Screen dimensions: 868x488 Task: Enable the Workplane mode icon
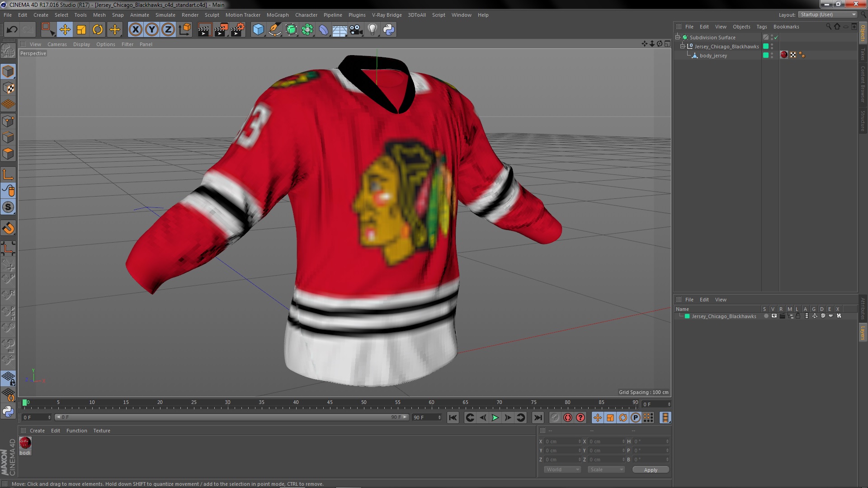pos(8,104)
